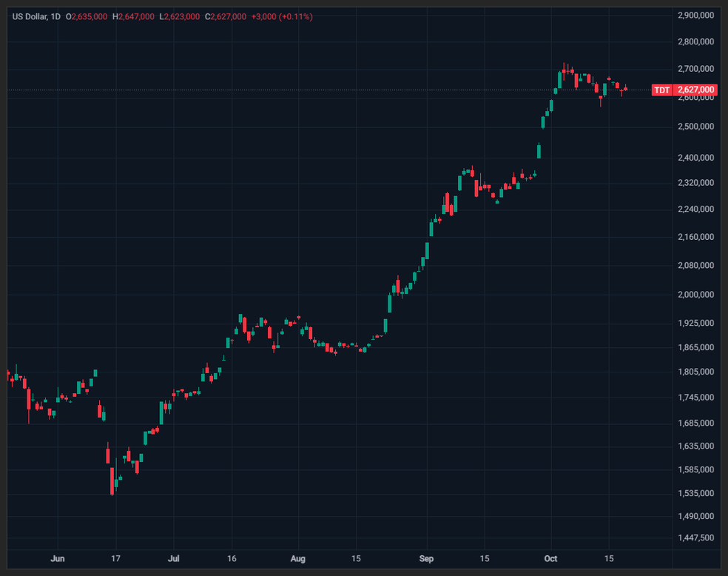Click the Oct label on time axis

coord(550,558)
